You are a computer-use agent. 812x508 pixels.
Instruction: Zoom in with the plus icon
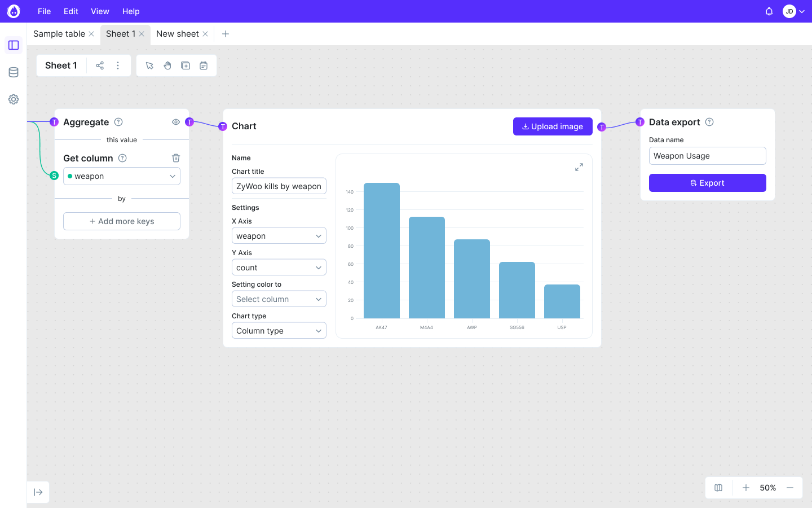pyautogui.click(x=746, y=488)
